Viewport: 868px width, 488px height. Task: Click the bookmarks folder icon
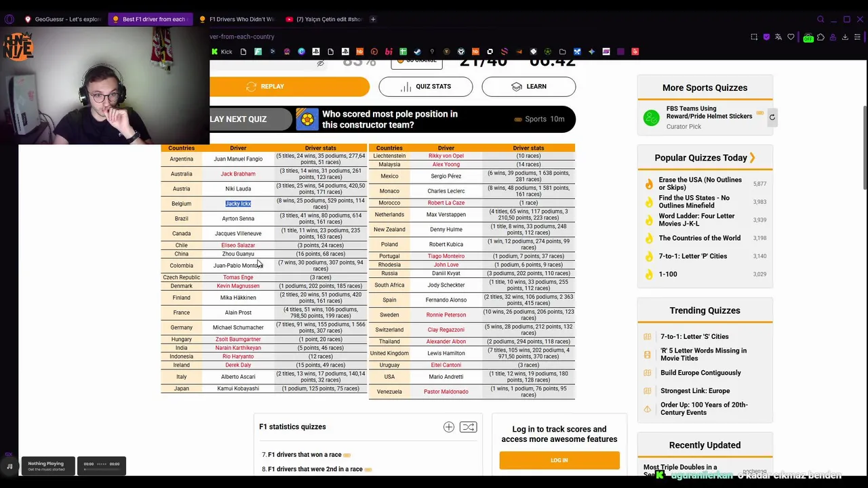point(562,52)
